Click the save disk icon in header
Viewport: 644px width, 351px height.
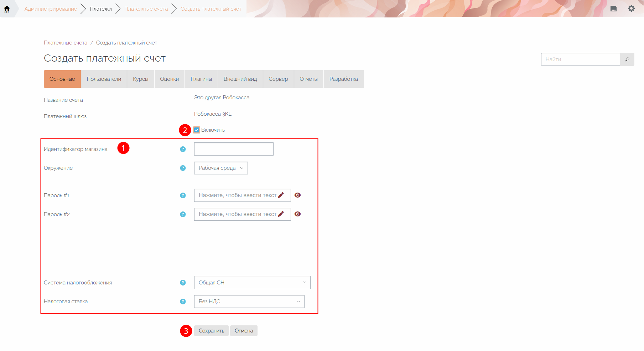613,9
